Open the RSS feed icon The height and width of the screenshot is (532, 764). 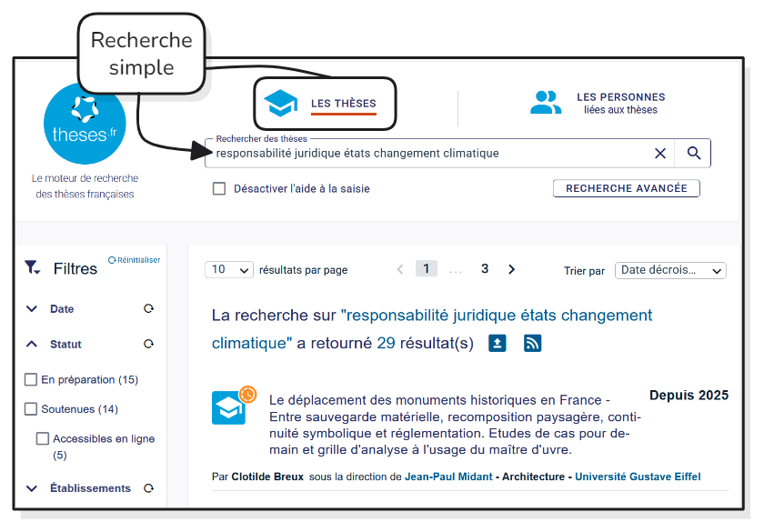tap(532, 343)
